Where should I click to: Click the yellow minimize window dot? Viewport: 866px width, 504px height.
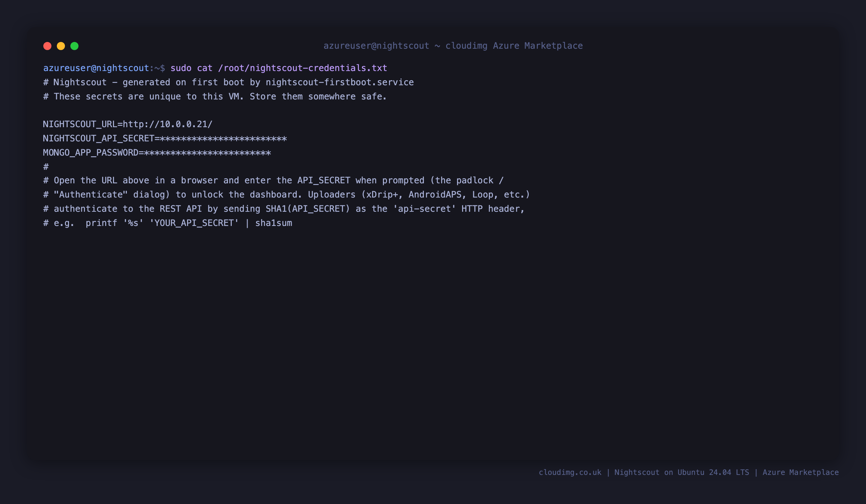point(61,46)
